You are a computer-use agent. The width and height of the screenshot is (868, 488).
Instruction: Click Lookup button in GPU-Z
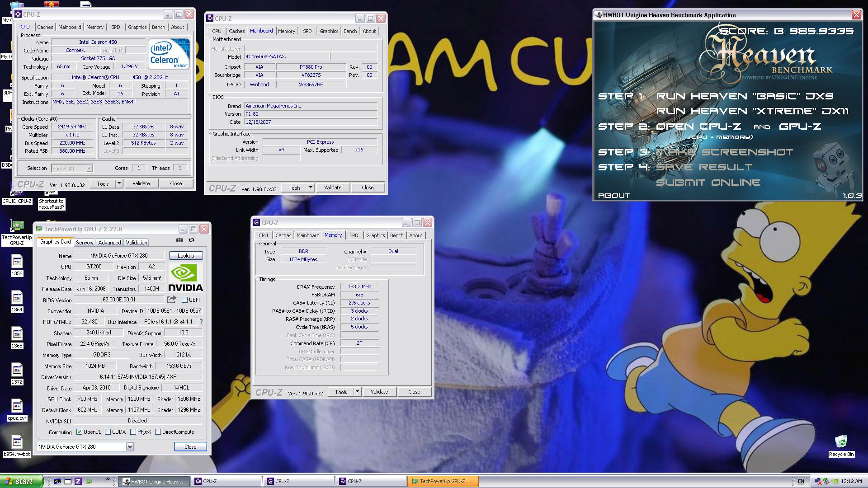[x=186, y=256]
